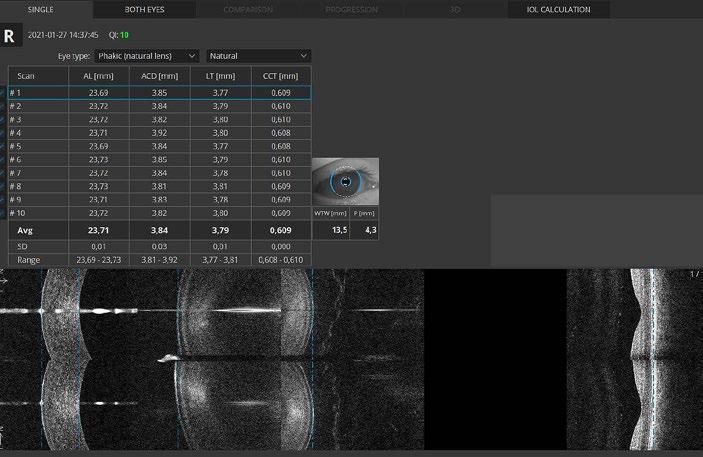
Task: Click CCT value 0,608 in scan # 5
Action: point(281,146)
